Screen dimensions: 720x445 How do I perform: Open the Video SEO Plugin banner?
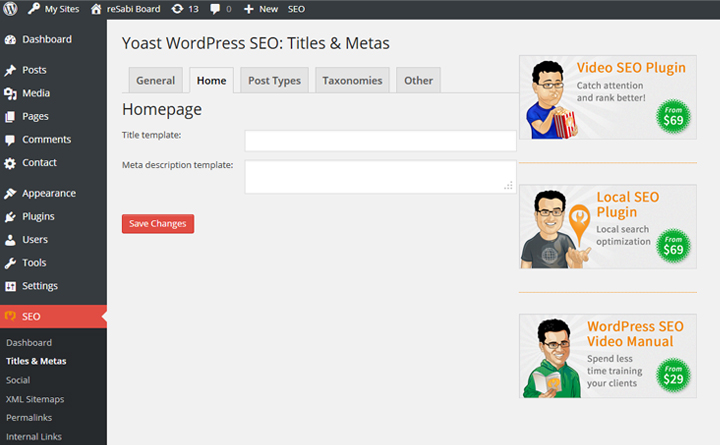[x=608, y=97]
